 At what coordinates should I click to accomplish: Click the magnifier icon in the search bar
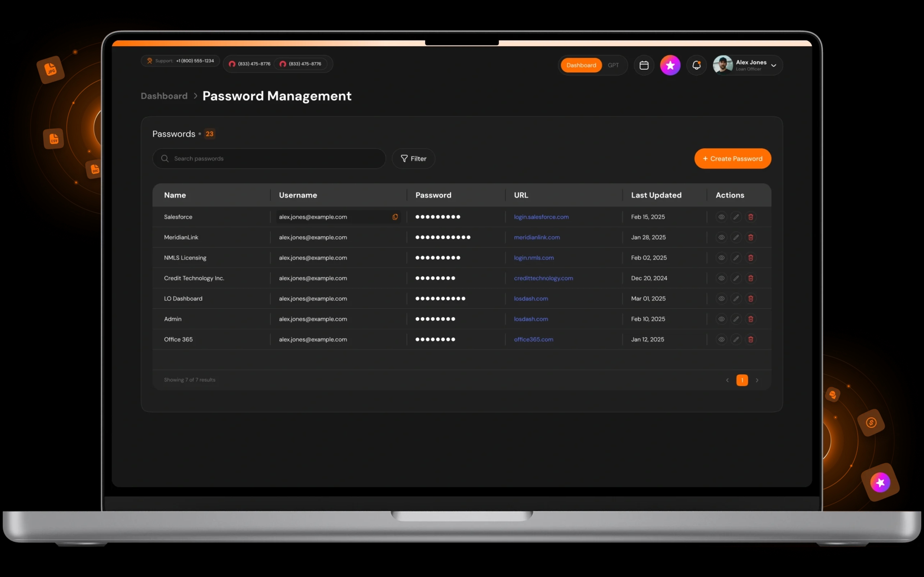click(165, 158)
